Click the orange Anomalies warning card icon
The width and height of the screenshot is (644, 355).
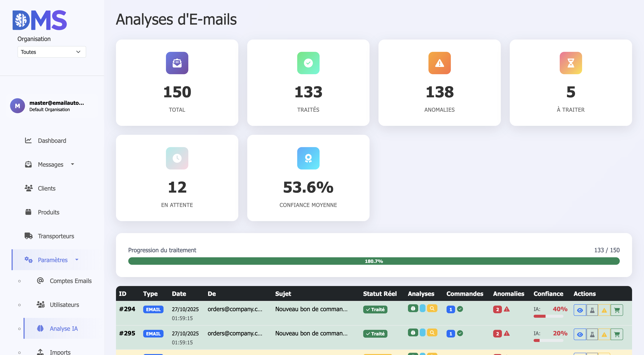tap(439, 63)
